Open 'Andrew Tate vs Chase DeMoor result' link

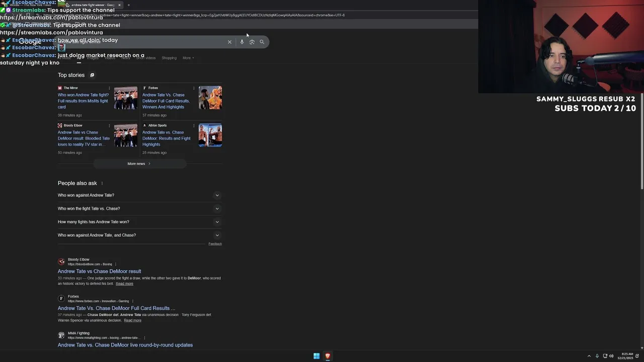click(x=99, y=271)
